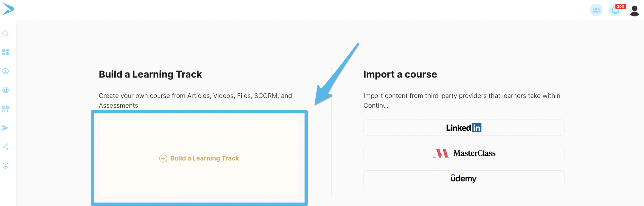This screenshot has height=206, width=644.
Task: Open the share nodes sidebar icon
Action: (x=6, y=147)
